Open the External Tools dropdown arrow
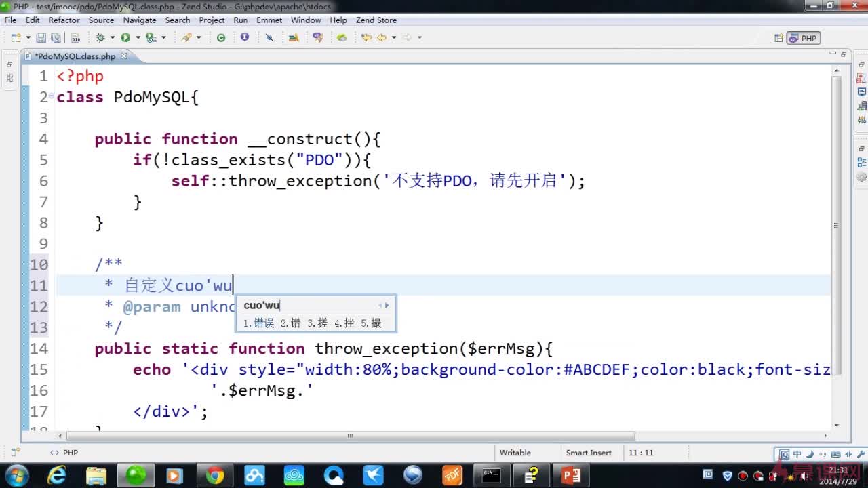Viewport: 868px width, 488px height. click(x=163, y=38)
